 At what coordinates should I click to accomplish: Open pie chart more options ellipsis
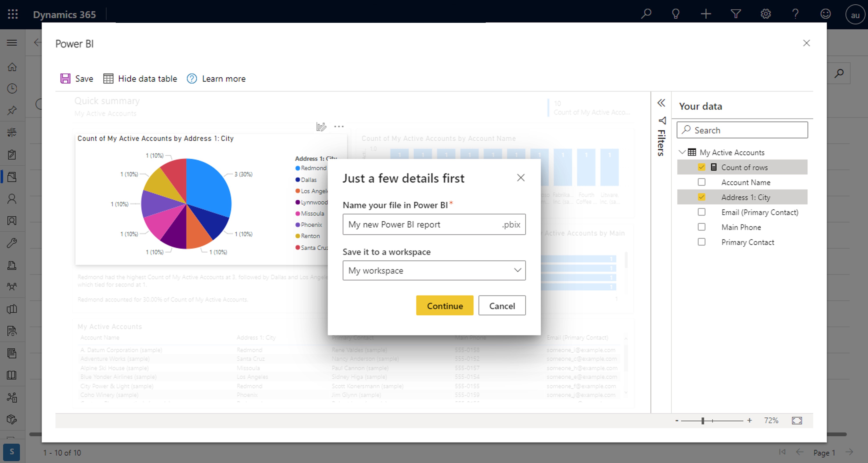(x=339, y=127)
